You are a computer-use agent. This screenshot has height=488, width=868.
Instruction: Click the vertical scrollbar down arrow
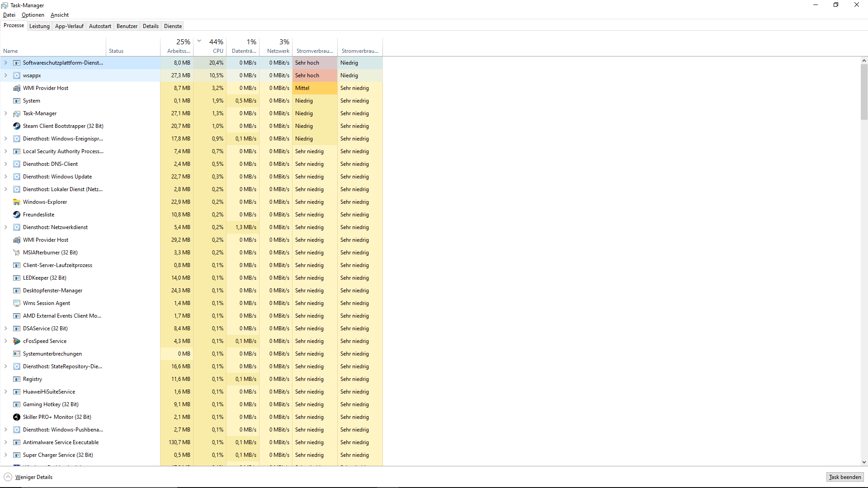pyautogui.click(x=864, y=462)
